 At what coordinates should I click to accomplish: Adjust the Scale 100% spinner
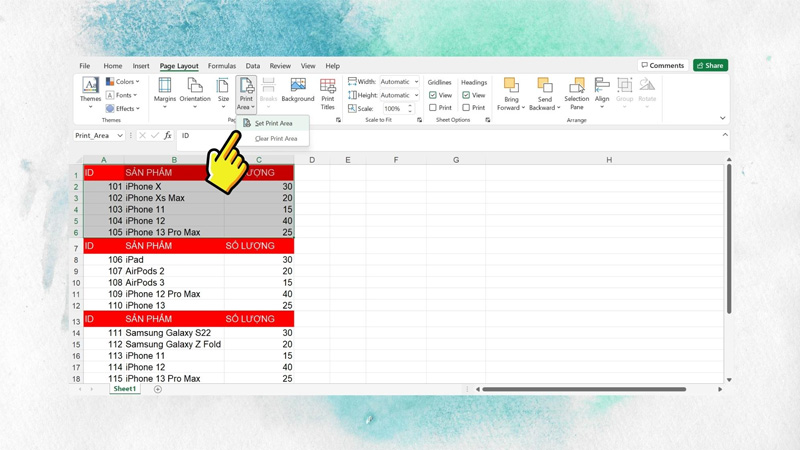410,109
